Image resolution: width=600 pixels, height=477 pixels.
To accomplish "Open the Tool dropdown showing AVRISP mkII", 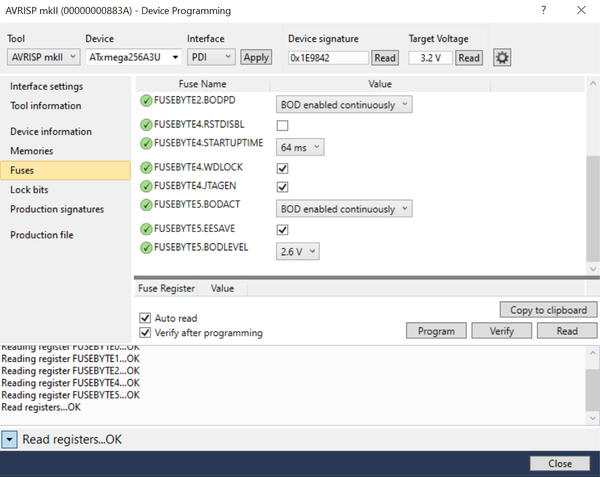I will click(44, 57).
